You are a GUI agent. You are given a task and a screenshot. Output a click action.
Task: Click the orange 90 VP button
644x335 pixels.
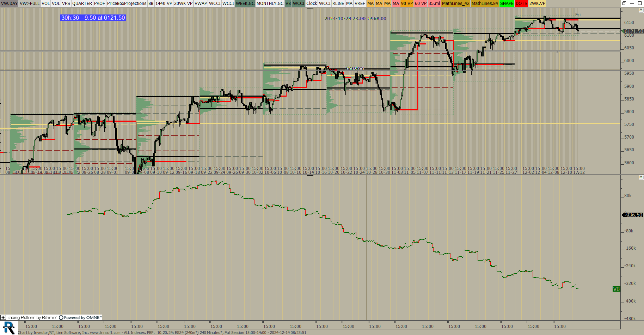click(x=406, y=4)
